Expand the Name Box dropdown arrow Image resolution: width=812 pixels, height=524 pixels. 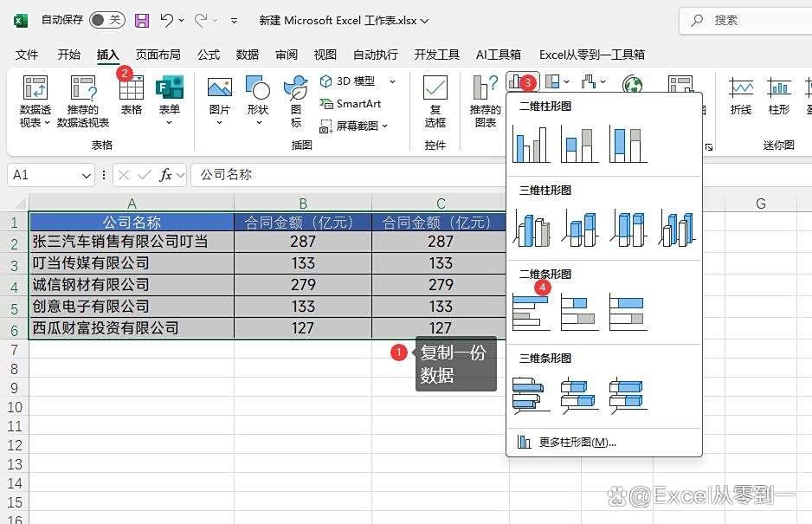86,175
